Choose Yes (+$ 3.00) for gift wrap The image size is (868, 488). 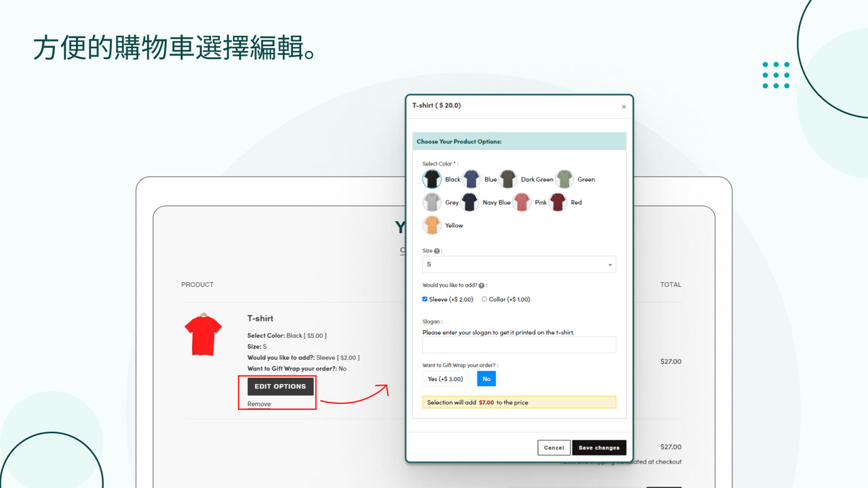(446, 379)
